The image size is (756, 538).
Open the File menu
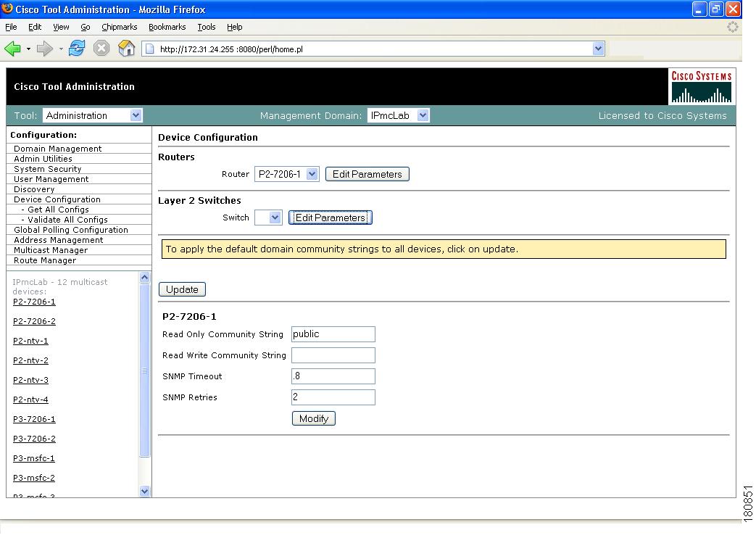[11, 27]
